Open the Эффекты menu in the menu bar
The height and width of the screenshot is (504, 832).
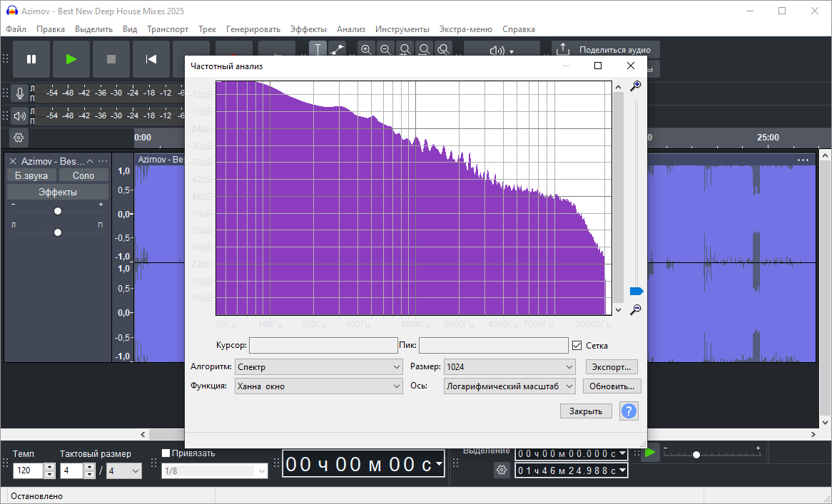pos(308,29)
